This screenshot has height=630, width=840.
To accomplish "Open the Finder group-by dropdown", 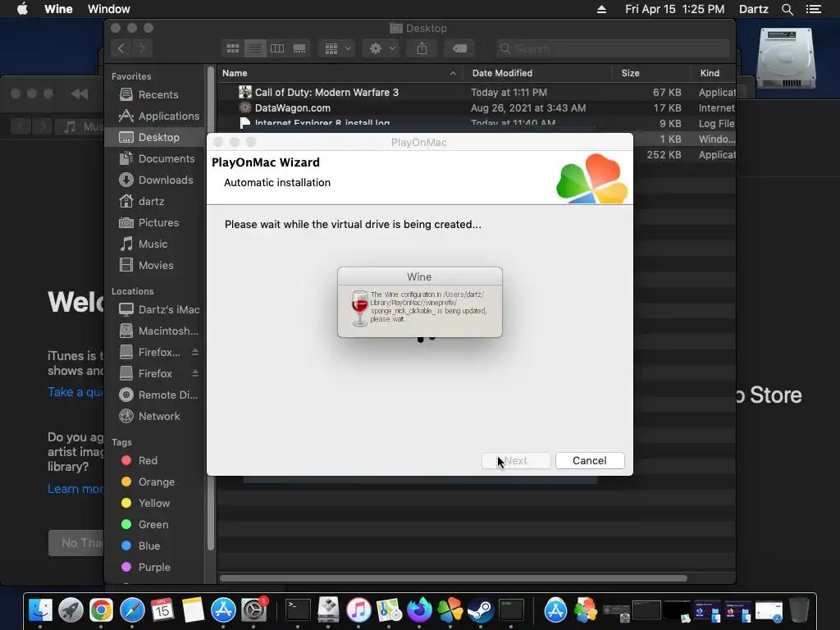I will click(x=337, y=48).
